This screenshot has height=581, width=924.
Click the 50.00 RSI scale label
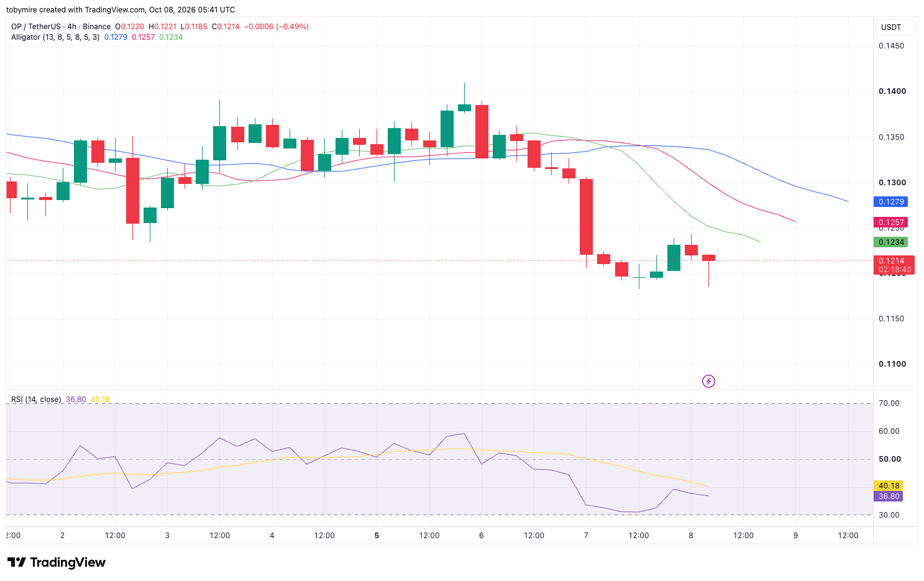point(890,459)
